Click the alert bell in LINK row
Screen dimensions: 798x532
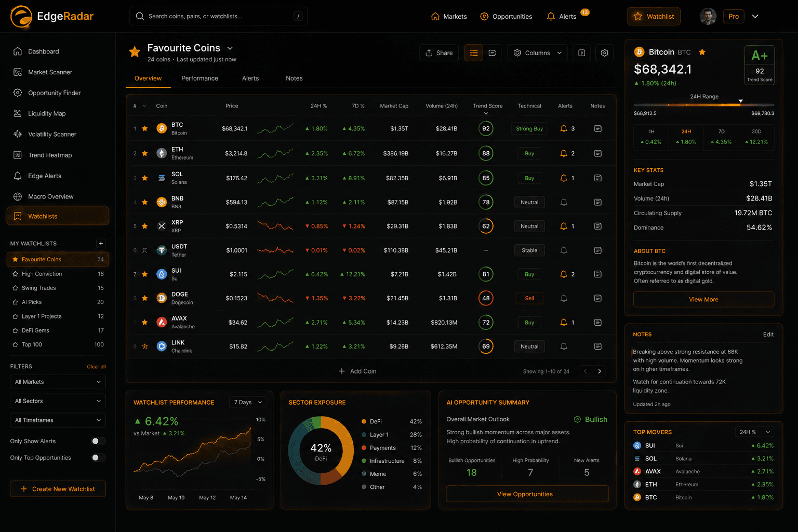click(x=564, y=346)
